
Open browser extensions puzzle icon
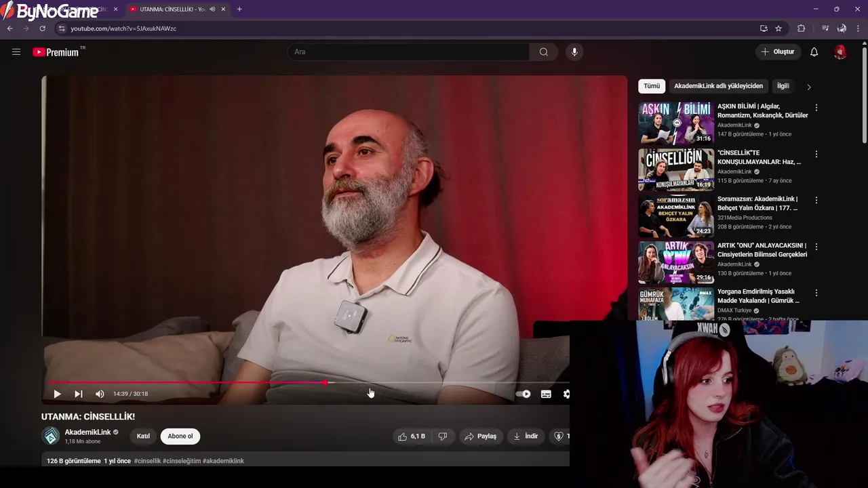[801, 28]
